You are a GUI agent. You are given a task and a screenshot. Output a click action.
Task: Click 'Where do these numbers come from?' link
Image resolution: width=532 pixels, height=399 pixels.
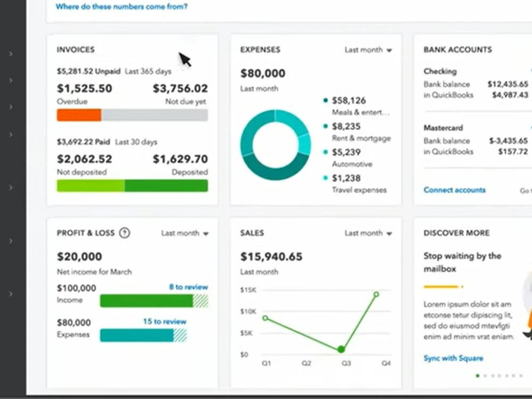[x=121, y=6]
